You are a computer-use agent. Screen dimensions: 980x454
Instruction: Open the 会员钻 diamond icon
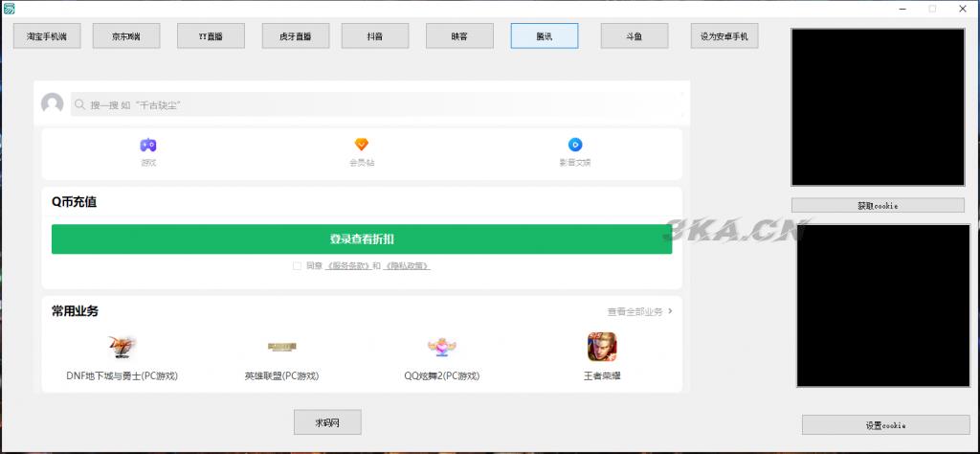click(361, 145)
